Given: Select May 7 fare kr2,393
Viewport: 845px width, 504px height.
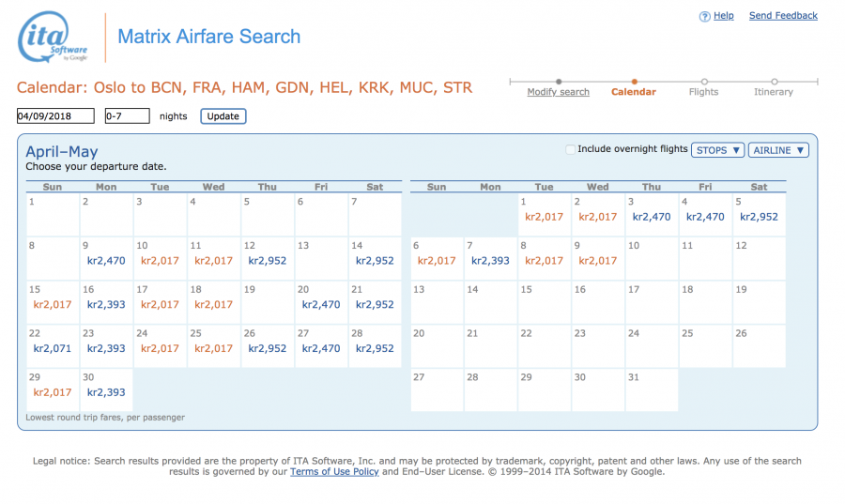Looking at the screenshot, I should [490, 261].
